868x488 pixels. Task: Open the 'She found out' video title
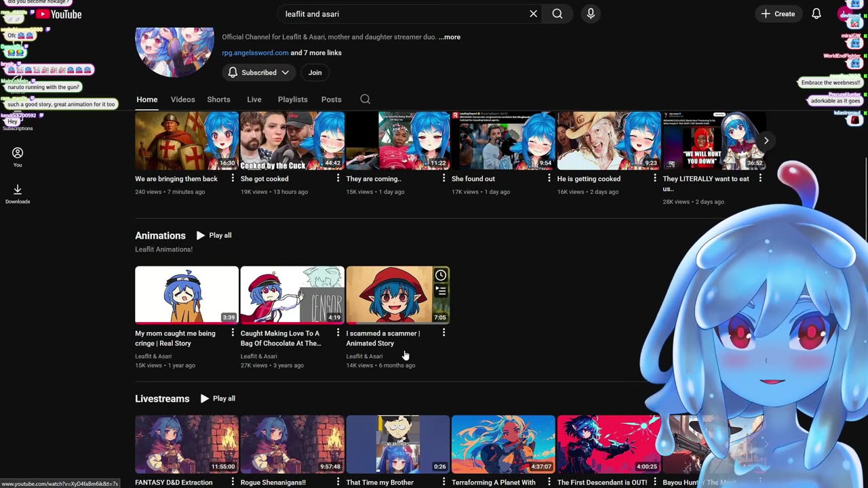pyautogui.click(x=473, y=179)
